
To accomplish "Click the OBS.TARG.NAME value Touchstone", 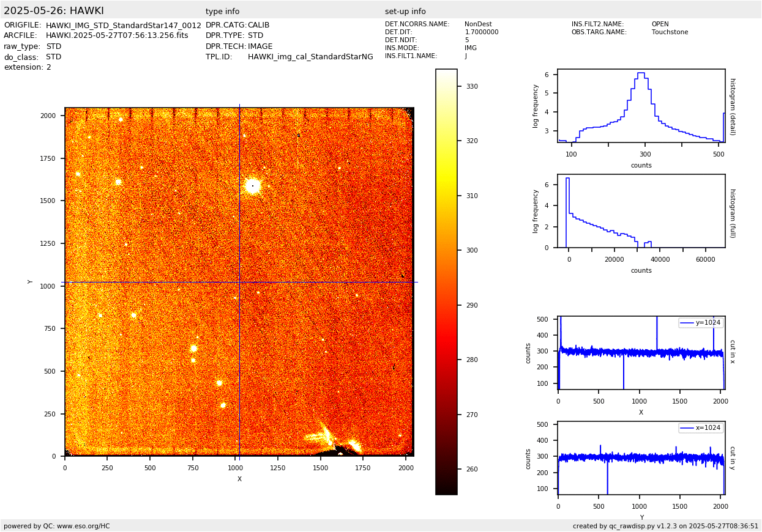I will (x=670, y=32).
